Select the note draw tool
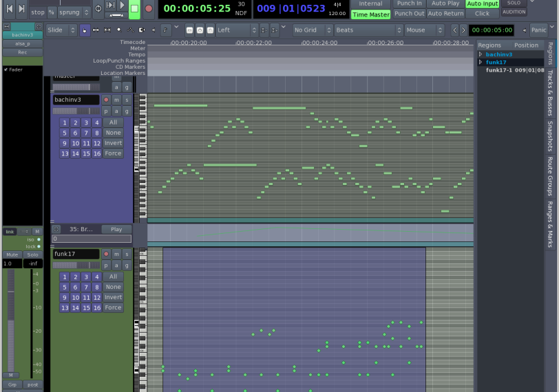Screen dimensions: 559x392 (x=118, y=30)
